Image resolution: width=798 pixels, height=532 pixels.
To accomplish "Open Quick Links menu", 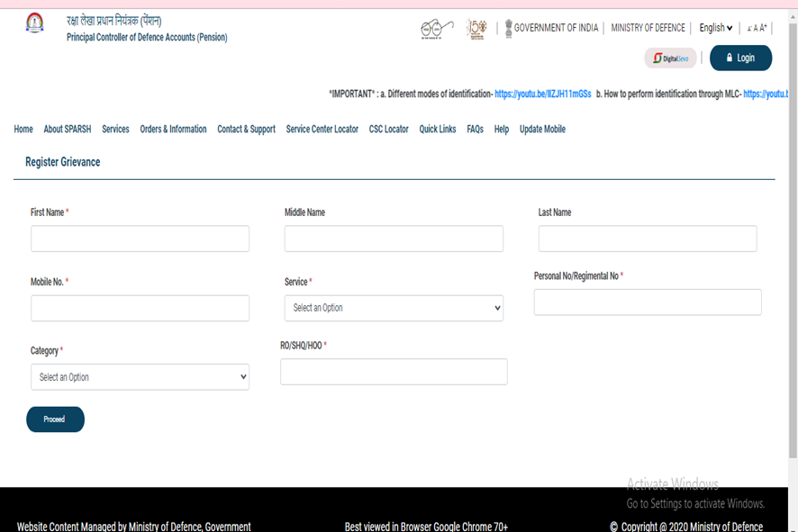I will click(438, 130).
